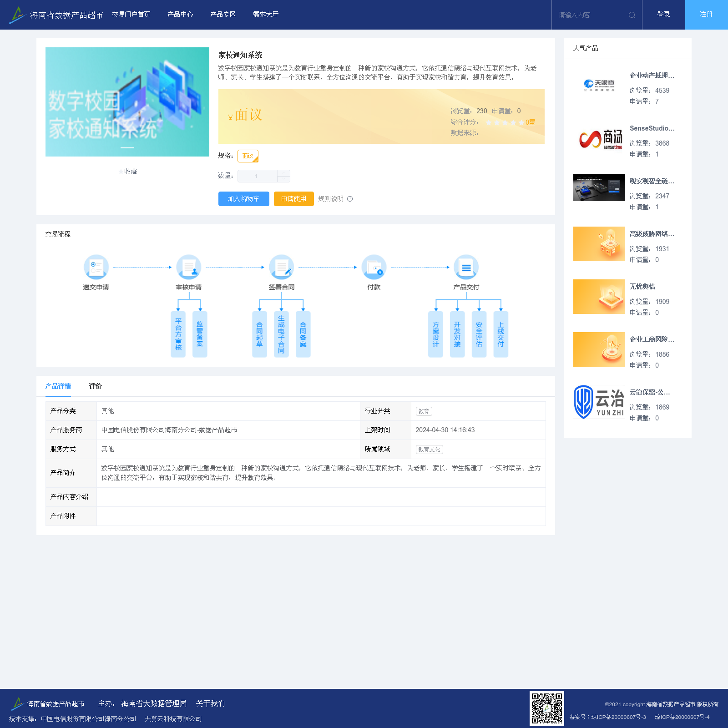Screen dimensions: 728x728
Task: Open 产品专区 menu item
Action: coord(223,15)
